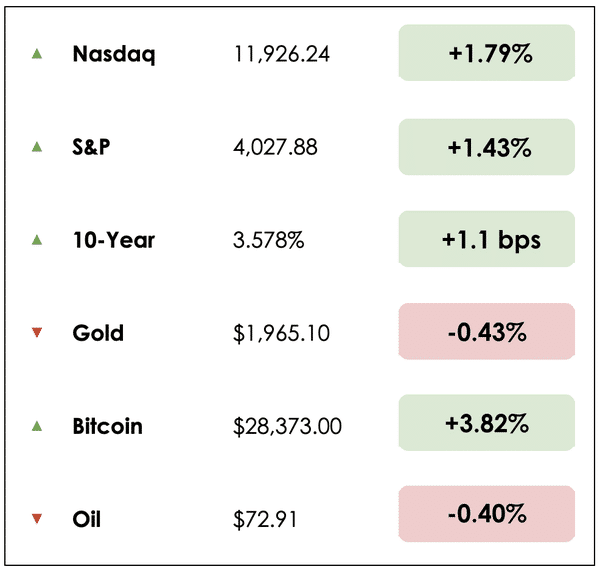This screenshot has height=572, width=600.
Task: Select the Gold label
Action: [98, 333]
